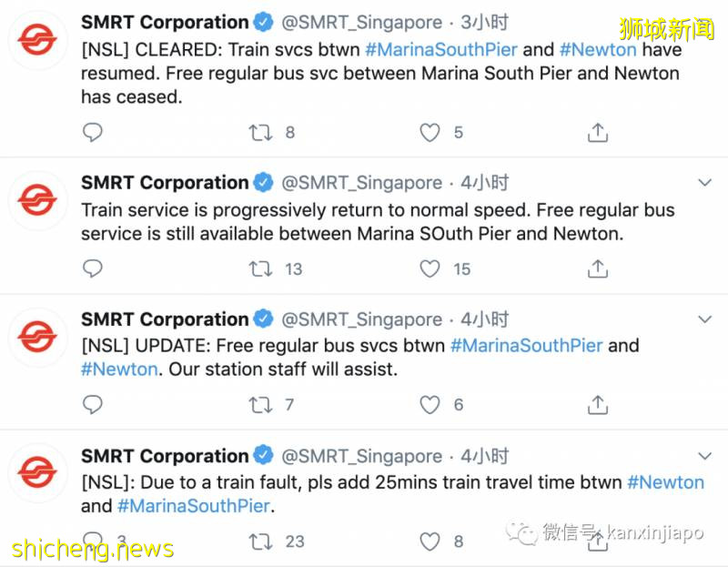Share the train fault tweet

pyautogui.click(x=597, y=542)
